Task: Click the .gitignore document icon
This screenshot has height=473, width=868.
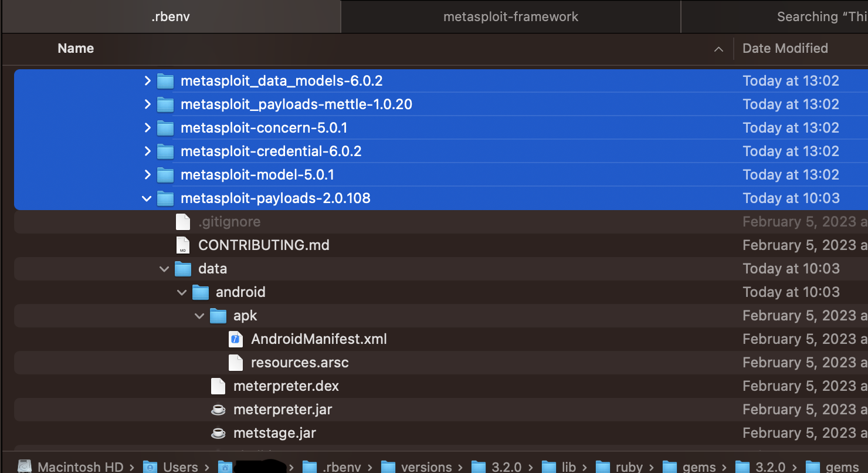Action: 183,221
